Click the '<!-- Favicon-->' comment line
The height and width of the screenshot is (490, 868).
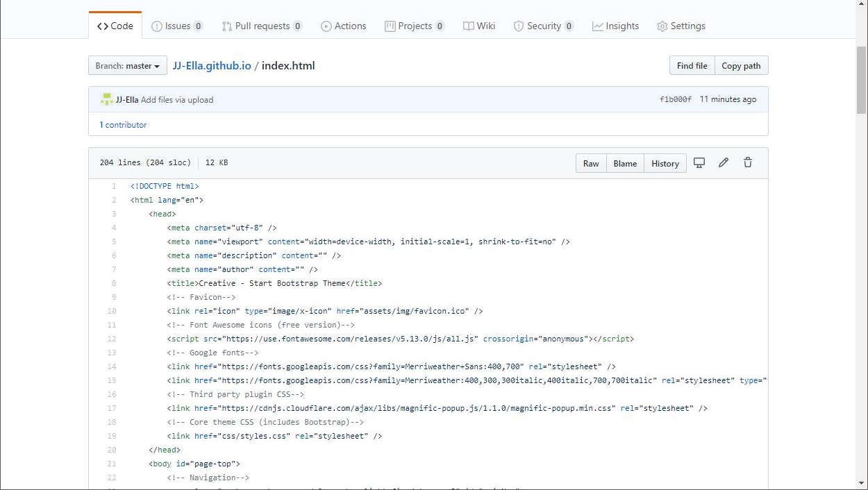click(x=201, y=297)
